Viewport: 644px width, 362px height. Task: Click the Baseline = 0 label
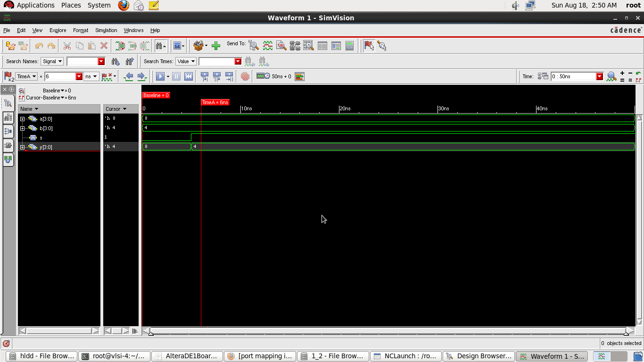156,95
